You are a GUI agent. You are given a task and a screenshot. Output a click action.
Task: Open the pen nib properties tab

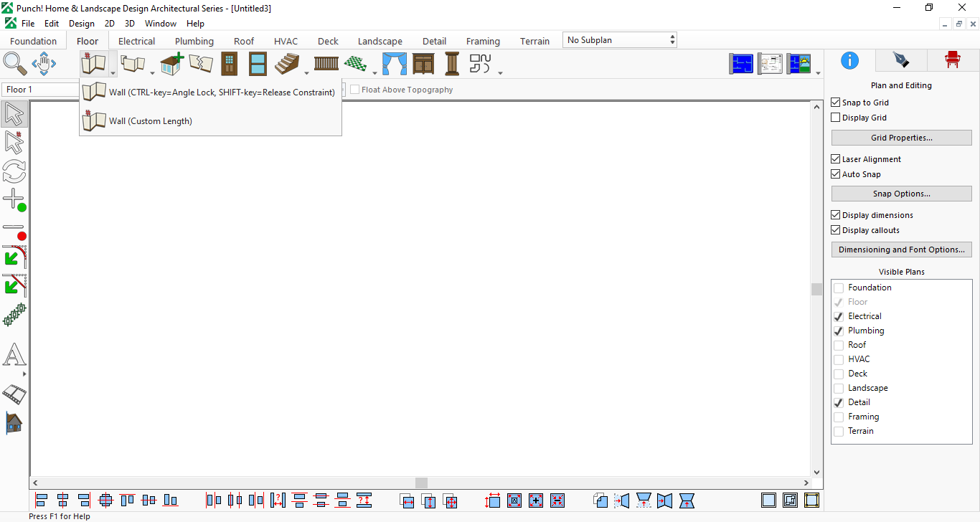[x=900, y=60]
